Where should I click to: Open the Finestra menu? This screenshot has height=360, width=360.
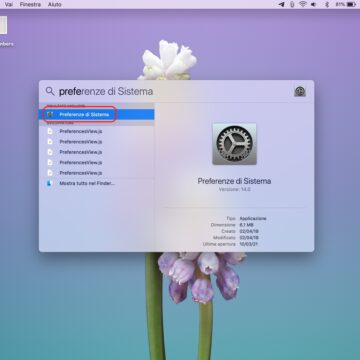coord(30,4)
